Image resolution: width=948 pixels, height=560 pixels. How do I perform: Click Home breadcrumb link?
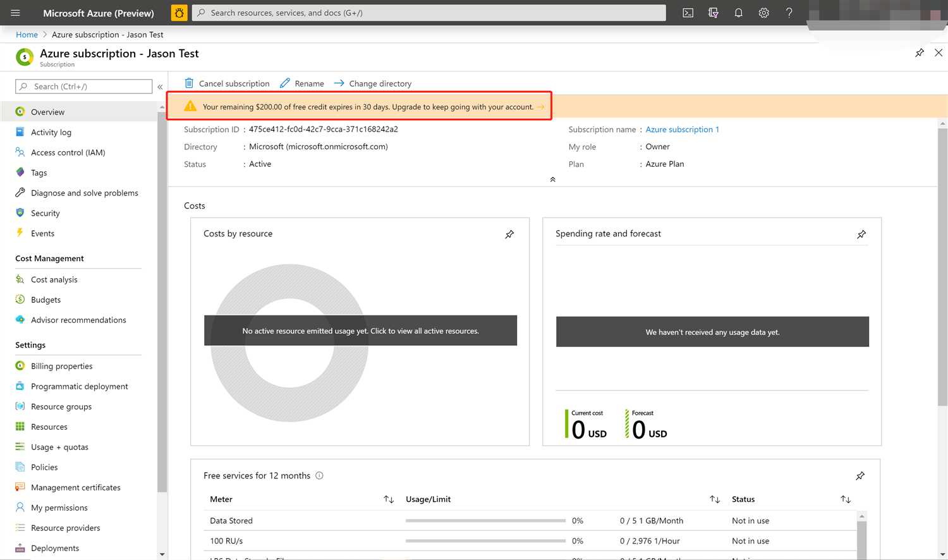tap(27, 35)
